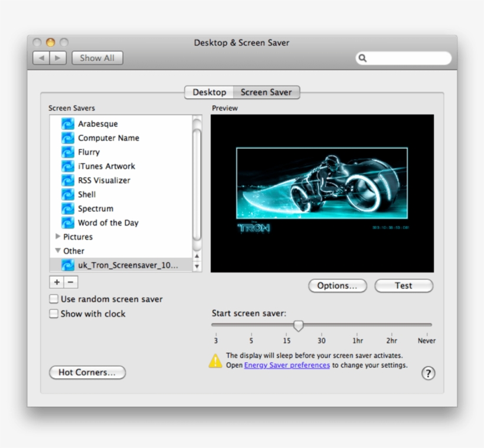
Task: Click the Show All button
Action: [x=97, y=58]
